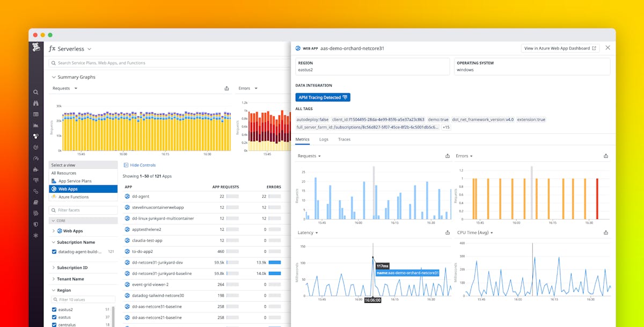Image resolution: width=644 pixels, height=327 pixels.
Task: Click the Filter facets input
Action: point(83,210)
